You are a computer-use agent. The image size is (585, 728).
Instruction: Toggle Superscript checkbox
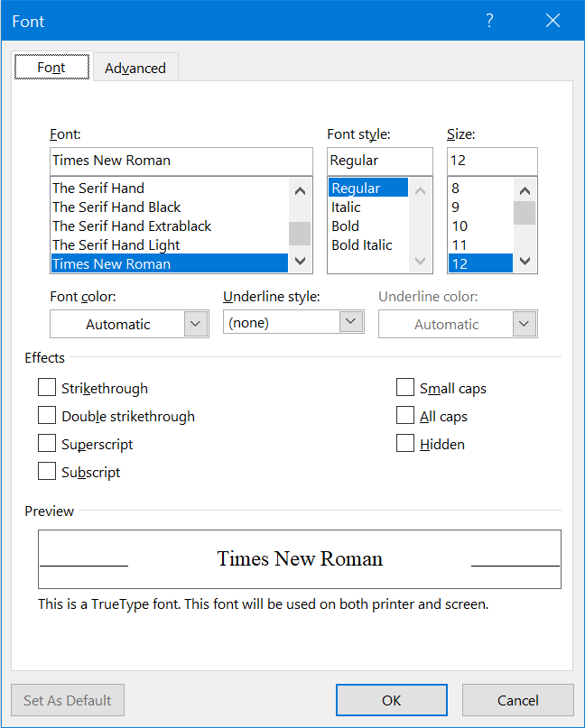pos(47,443)
